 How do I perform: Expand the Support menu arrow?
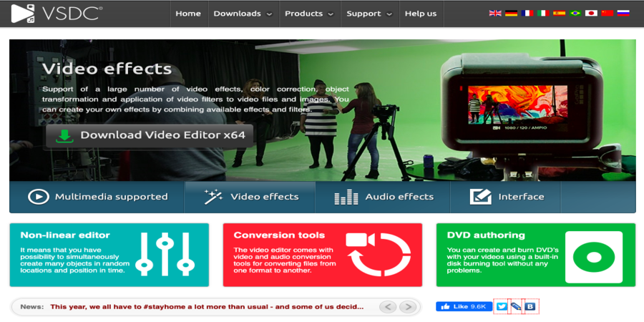click(x=389, y=14)
